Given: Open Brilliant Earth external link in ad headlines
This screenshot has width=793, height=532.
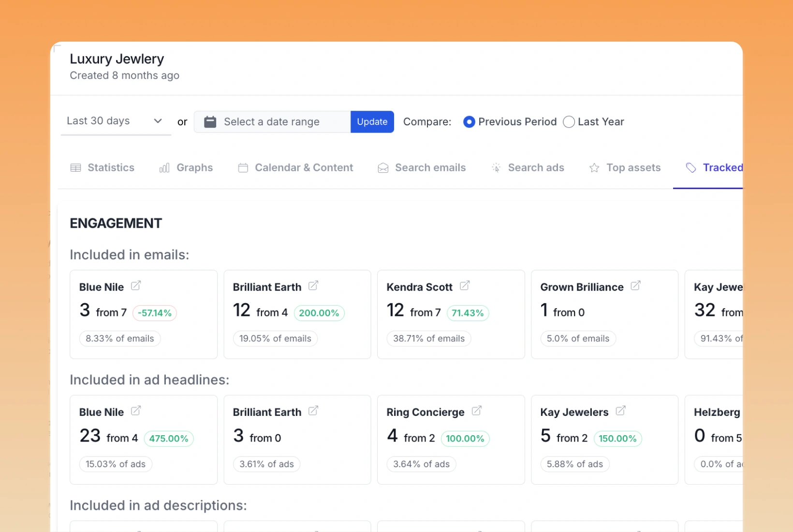Looking at the screenshot, I should click(x=313, y=411).
